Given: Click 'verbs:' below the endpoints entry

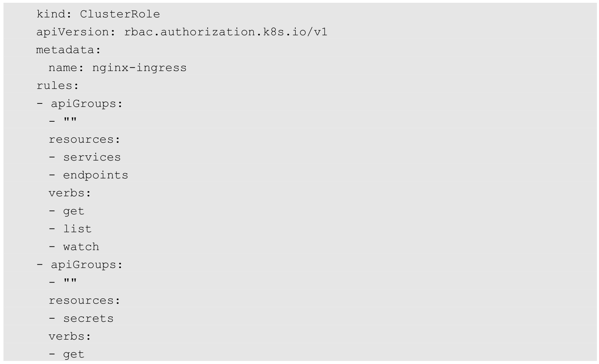Looking at the screenshot, I should (70, 193).
